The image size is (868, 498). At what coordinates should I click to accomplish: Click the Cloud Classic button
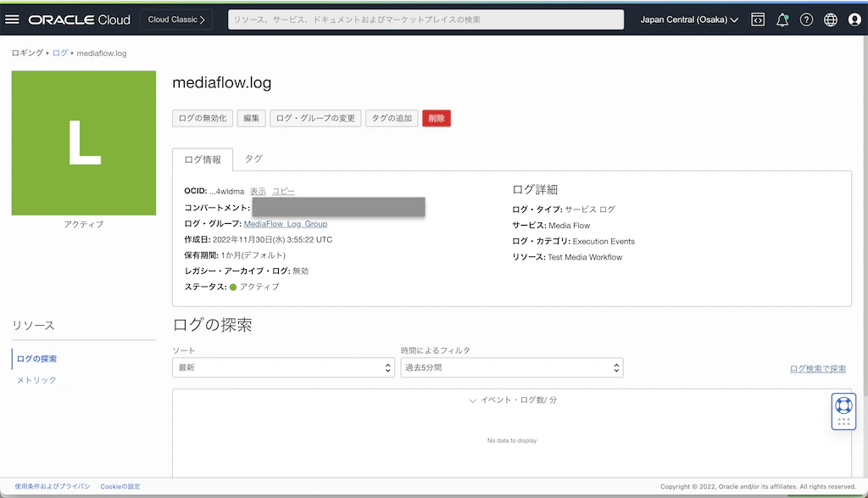[176, 20]
